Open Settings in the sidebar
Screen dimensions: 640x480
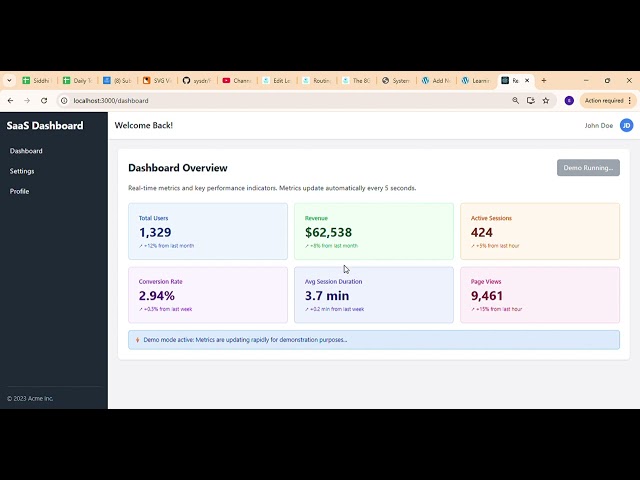click(x=22, y=171)
